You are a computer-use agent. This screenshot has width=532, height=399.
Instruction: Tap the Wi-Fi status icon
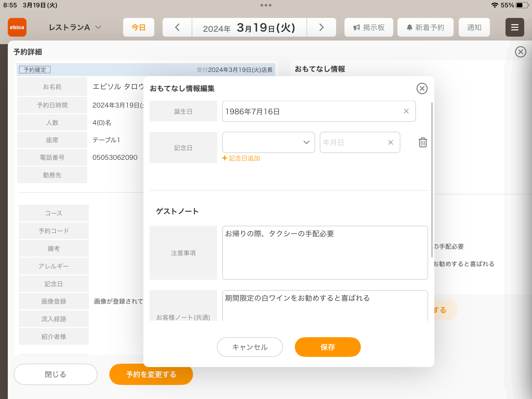(x=495, y=5)
